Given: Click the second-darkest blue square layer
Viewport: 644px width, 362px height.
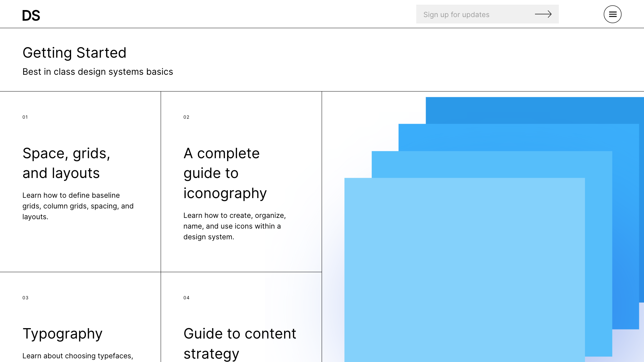Looking at the screenshot, I should [519, 137].
